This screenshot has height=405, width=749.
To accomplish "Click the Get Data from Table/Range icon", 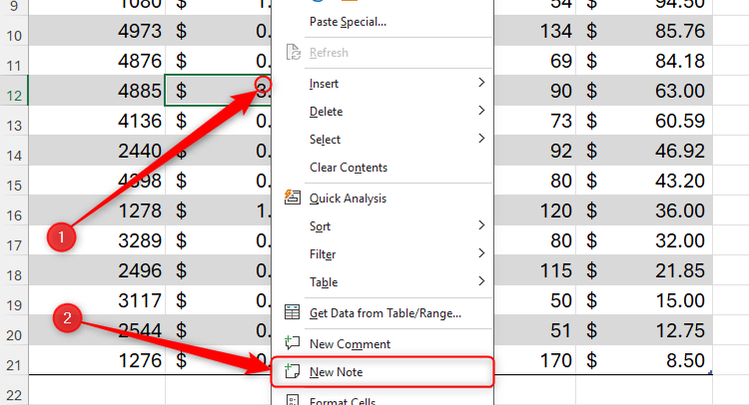I will point(292,312).
